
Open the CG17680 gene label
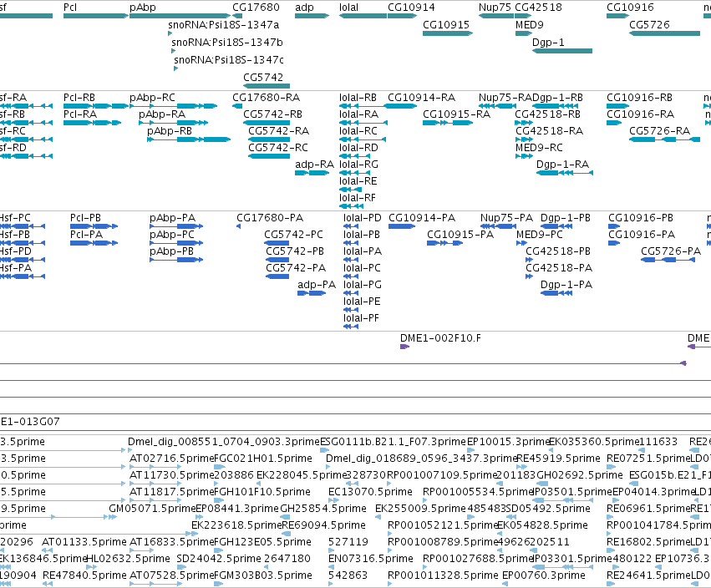click(x=256, y=8)
